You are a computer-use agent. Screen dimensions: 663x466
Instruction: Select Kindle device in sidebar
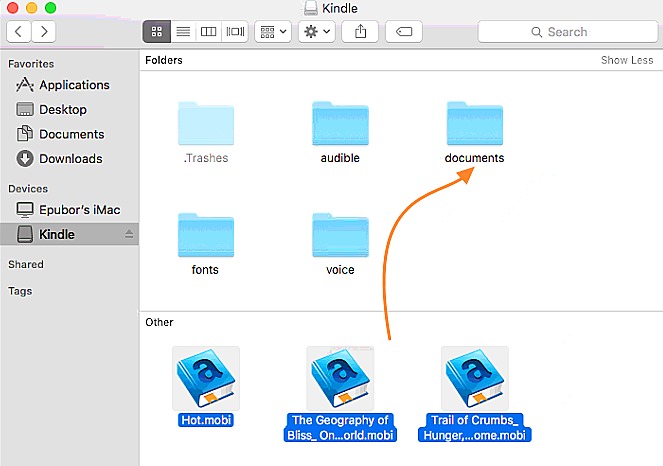tap(69, 234)
